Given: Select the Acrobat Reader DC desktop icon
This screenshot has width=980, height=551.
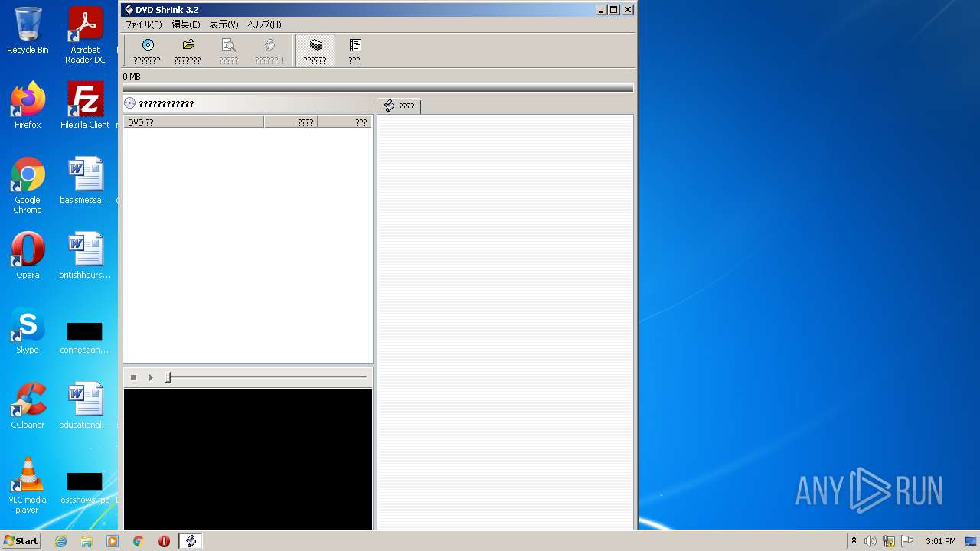Looking at the screenshot, I should [85, 35].
